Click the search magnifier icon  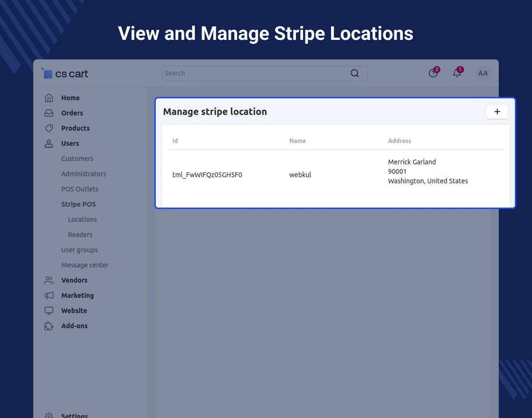coord(355,73)
